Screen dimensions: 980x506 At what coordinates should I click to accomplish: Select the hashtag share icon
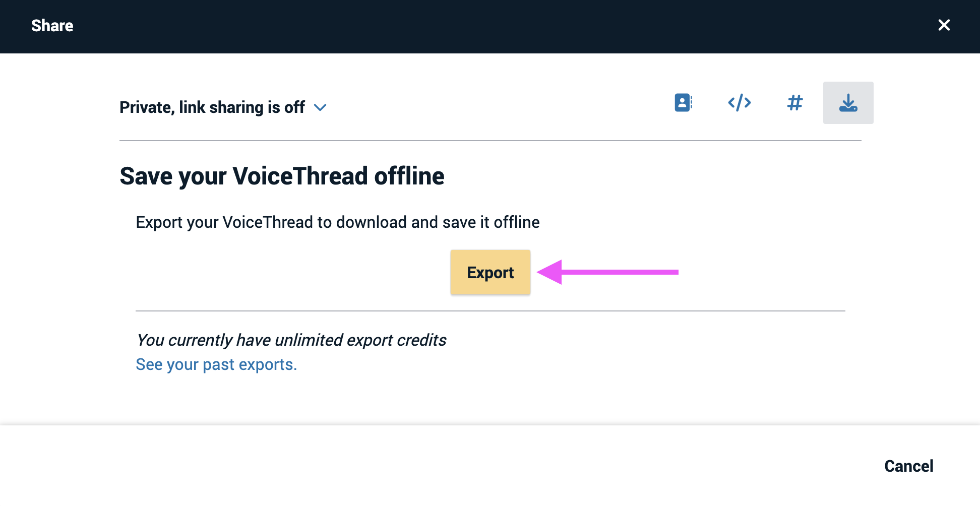pyautogui.click(x=795, y=103)
